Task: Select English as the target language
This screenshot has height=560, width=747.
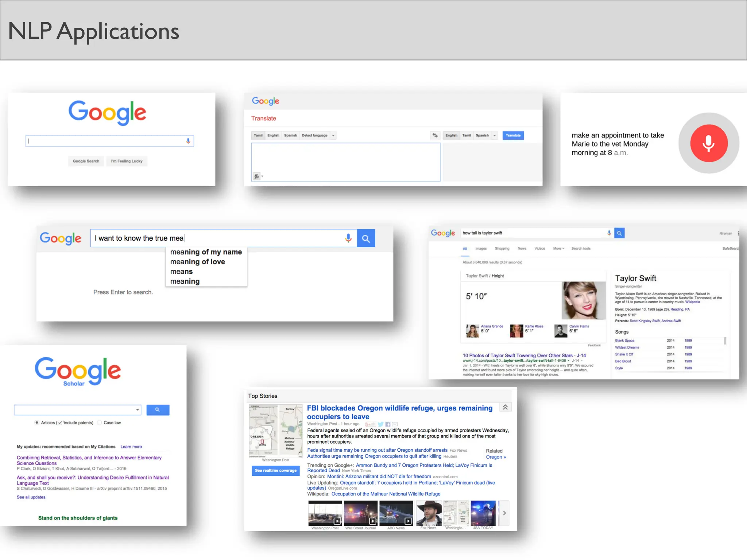Action: tap(451, 135)
